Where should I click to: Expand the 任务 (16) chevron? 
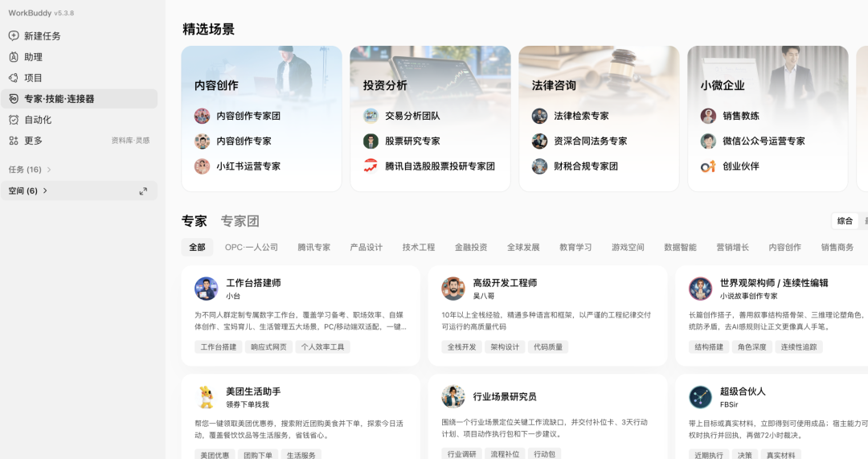click(49, 170)
